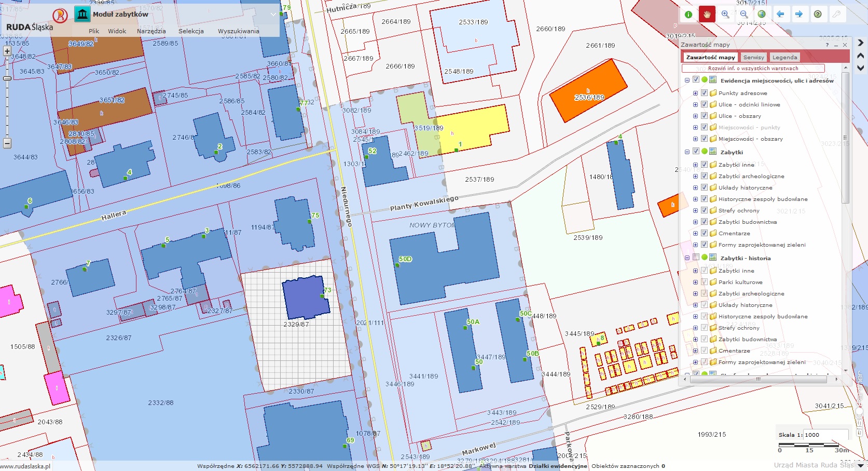Open help in Zawartość mapy panel header
868x471 pixels.
827,45
